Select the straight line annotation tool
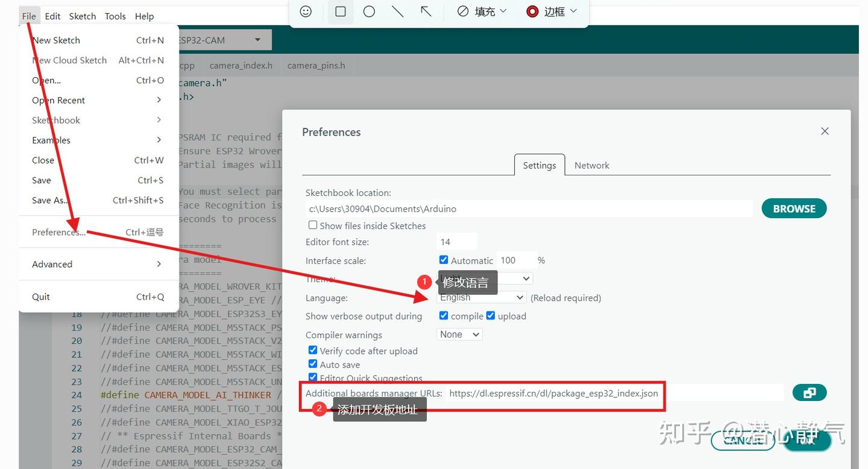This screenshot has height=469, width=868. [x=398, y=11]
